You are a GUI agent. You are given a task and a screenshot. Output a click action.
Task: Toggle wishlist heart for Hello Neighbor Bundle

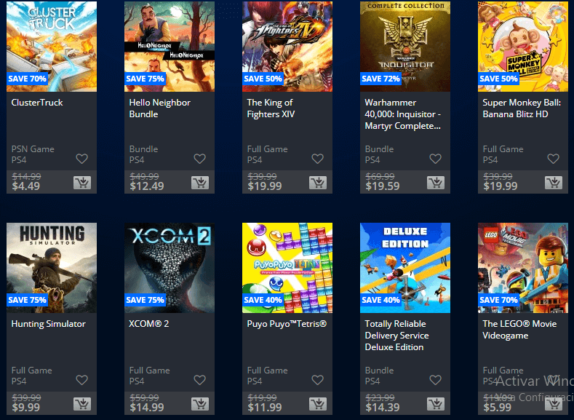tap(200, 159)
